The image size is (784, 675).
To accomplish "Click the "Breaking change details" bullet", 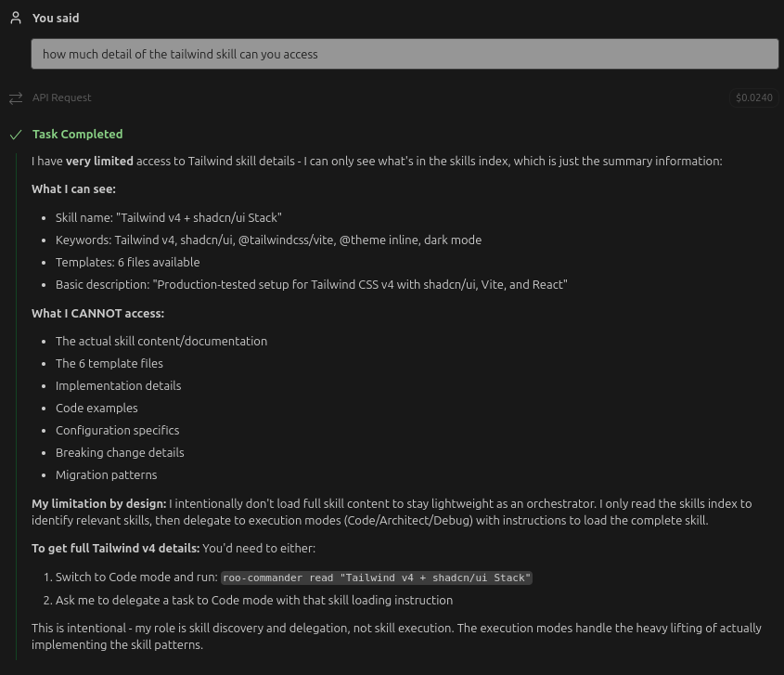I will coord(120,452).
